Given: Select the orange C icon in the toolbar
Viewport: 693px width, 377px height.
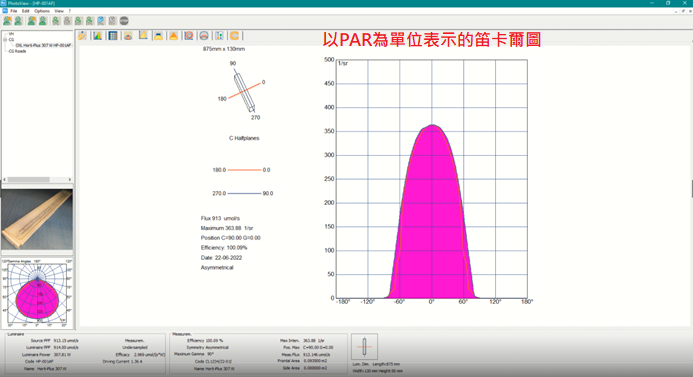Looking at the screenshot, I should click(x=234, y=36).
